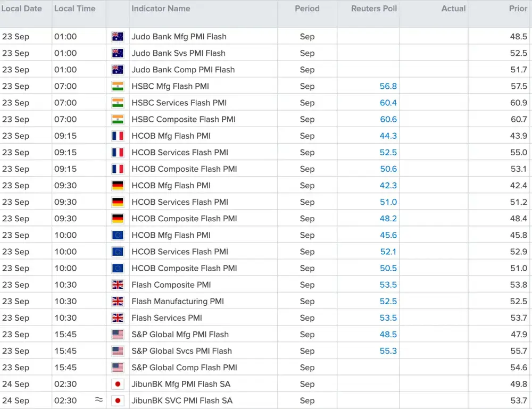
Task: Click US flag beside S&P Global Comp Flash PMI
Action: [118, 368]
